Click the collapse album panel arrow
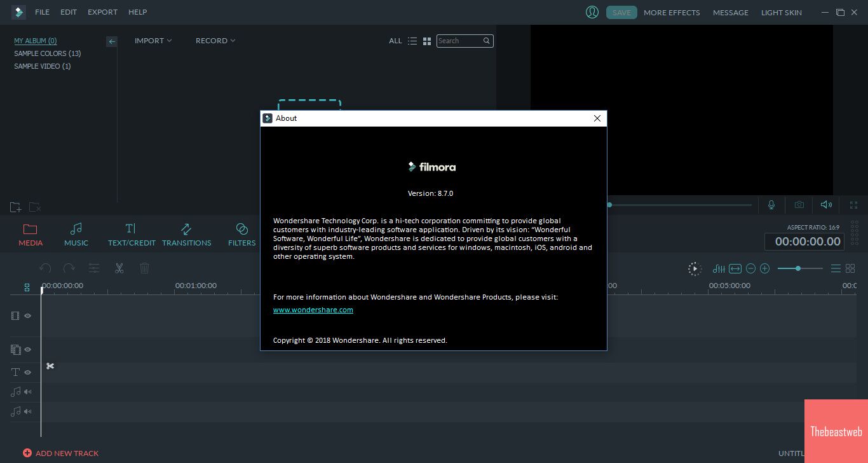This screenshot has width=868, height=463. [112, 41]
